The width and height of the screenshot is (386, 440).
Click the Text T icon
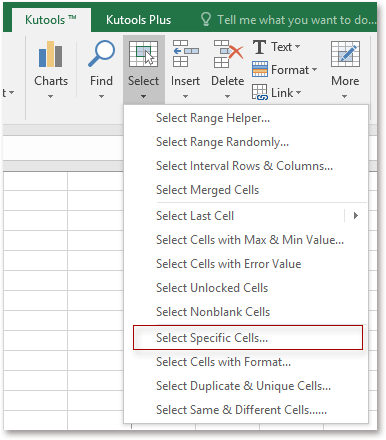coord(259,47)
